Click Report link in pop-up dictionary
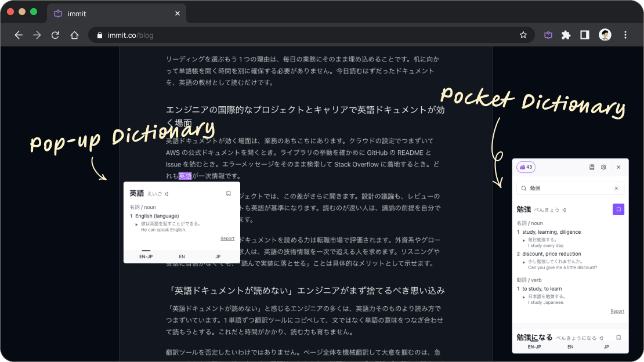Screen dimensions: 644x362 (x=227, y=238)
